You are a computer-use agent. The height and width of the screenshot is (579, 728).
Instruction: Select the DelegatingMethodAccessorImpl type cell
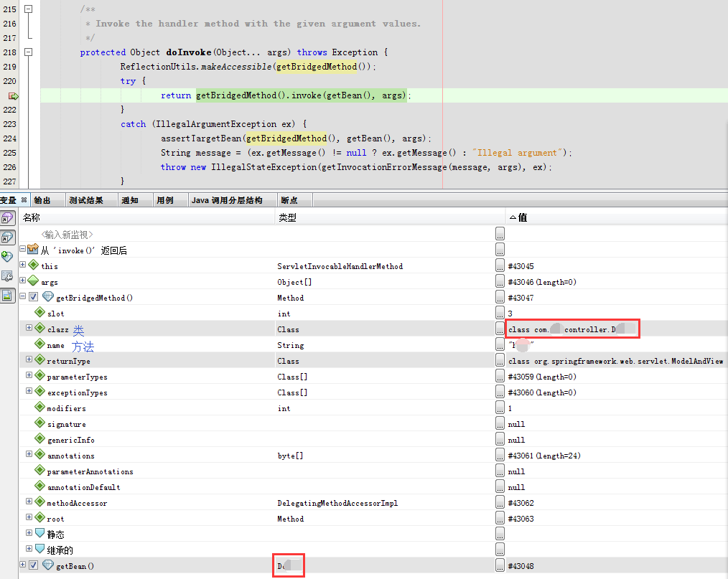coord(337,503)
